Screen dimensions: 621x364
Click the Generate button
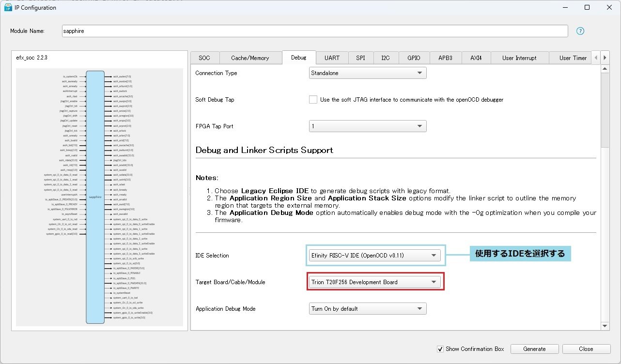(x=534, y=349)
